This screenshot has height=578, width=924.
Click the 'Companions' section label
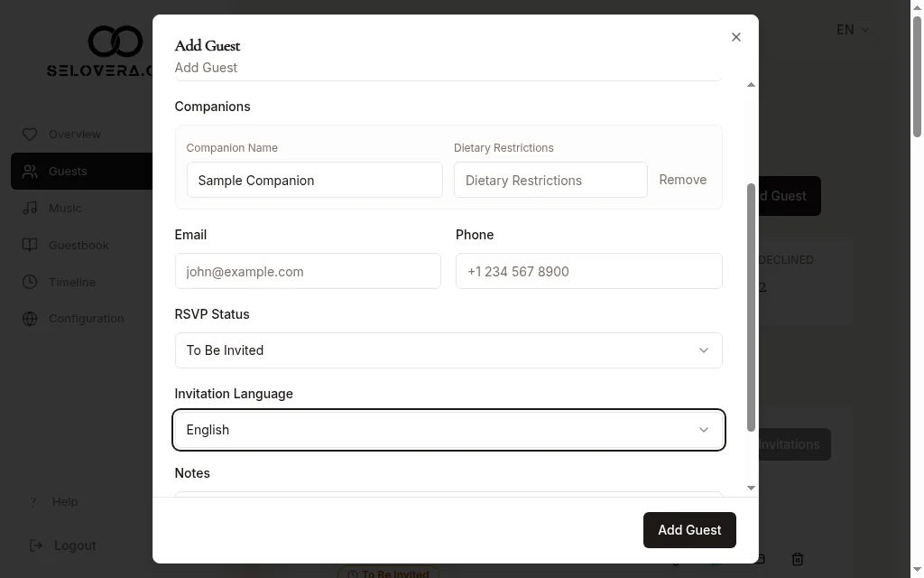click(x=212, y=107)
